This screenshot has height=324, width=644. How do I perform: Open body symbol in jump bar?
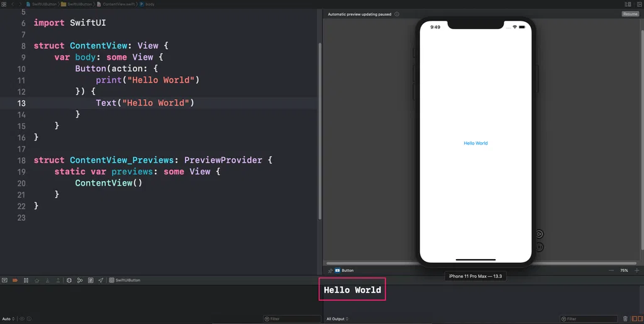coord(147,4)
